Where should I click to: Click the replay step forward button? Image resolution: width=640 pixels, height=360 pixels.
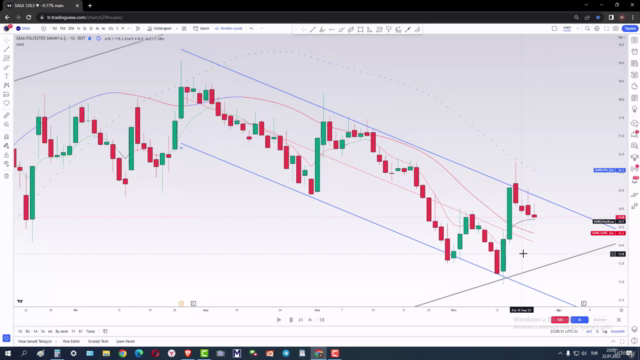300,320
